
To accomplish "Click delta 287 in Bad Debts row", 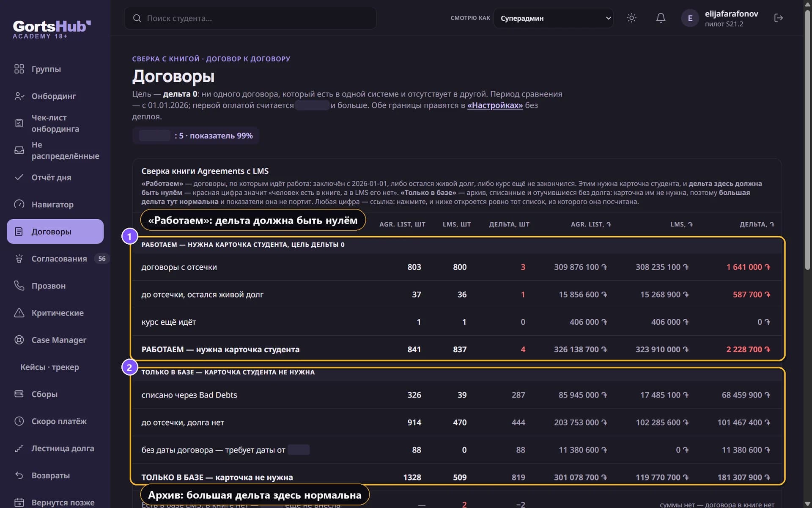I will (518, 395).
